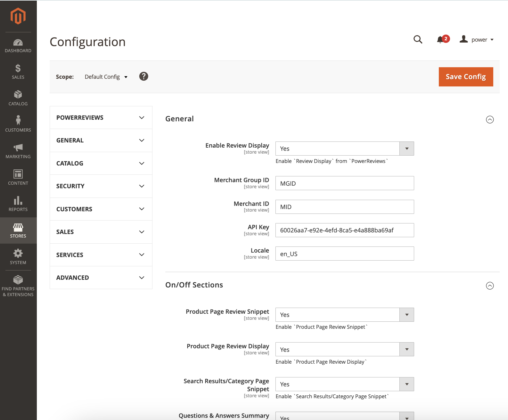Open Questions & Answers Summary dropdown

click(x=345, y=416)
